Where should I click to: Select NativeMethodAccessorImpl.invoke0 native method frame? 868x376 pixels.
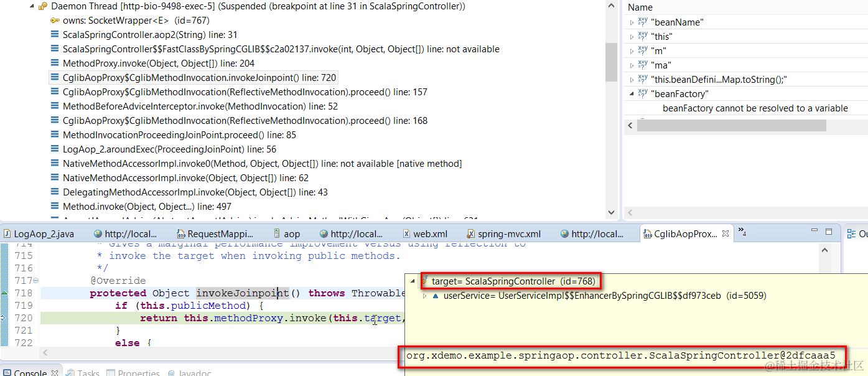pos(263,164)
